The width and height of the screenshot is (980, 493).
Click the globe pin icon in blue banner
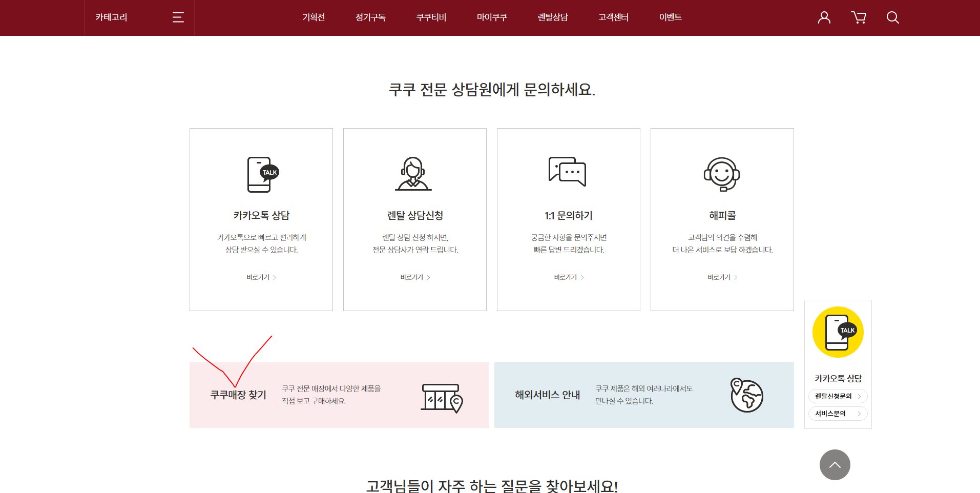click(746, 395)
